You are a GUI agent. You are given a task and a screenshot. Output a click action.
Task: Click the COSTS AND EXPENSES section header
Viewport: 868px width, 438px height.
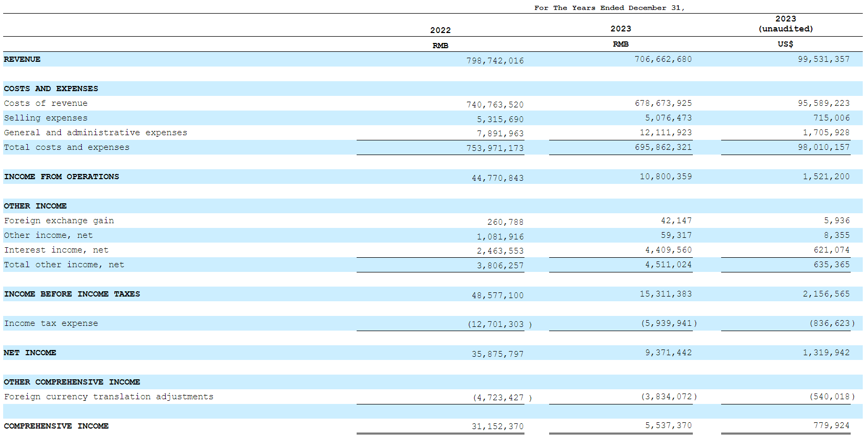pyautogui.click(x=51, y=89)
